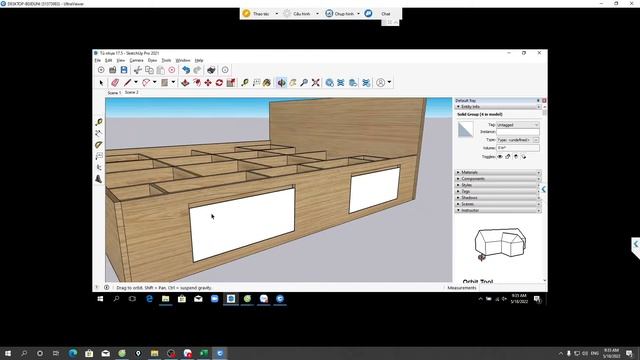
Task: Select the Zoom magnifier tool
Action: pos(304,83)
